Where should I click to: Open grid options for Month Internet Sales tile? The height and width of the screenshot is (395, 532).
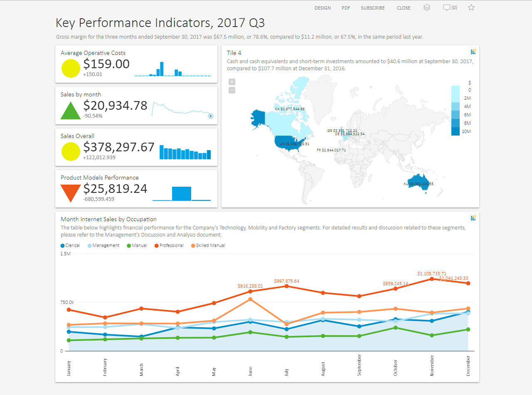pos(473,218)
